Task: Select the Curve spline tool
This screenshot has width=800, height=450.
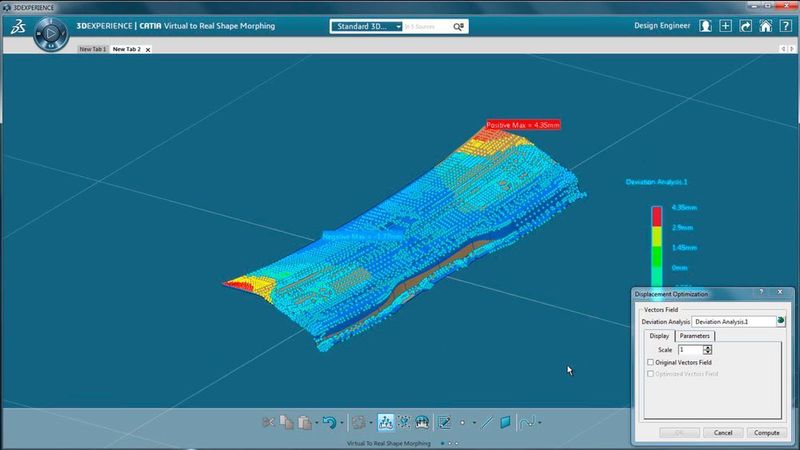Action: coord(527,422)
